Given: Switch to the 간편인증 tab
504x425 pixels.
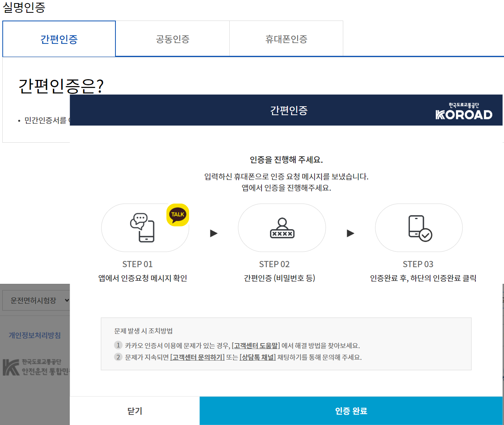Looking at the screenshot, I should pos(59,39).
